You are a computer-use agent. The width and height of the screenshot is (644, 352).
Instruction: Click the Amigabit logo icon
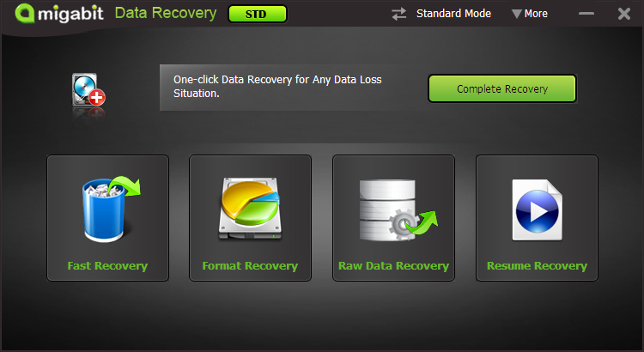(24, 13)
